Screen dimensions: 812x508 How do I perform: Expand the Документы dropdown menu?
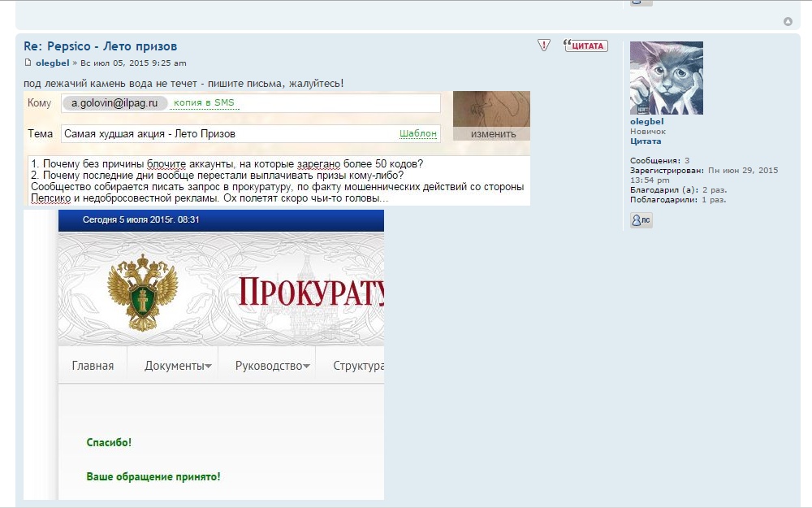pos(178,366)
